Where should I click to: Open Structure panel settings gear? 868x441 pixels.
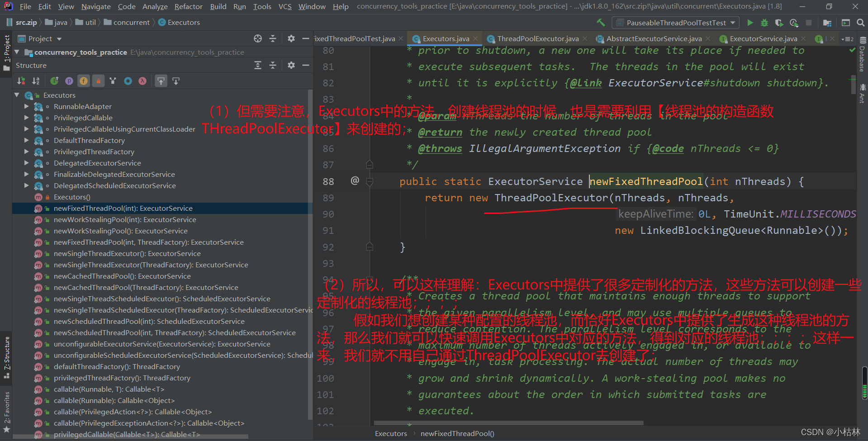pyautogui.click(x=291, y=65)
